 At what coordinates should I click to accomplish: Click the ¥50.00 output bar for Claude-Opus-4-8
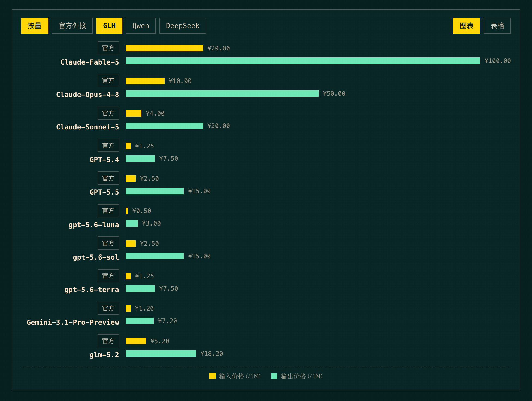(x=222, y=93)
